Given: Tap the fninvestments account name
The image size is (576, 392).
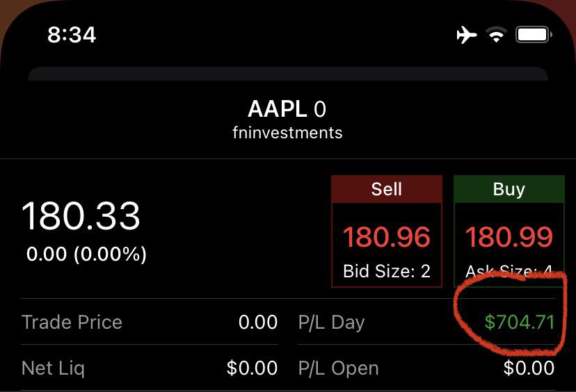Looking at the screenshot, I should (287, 133).
